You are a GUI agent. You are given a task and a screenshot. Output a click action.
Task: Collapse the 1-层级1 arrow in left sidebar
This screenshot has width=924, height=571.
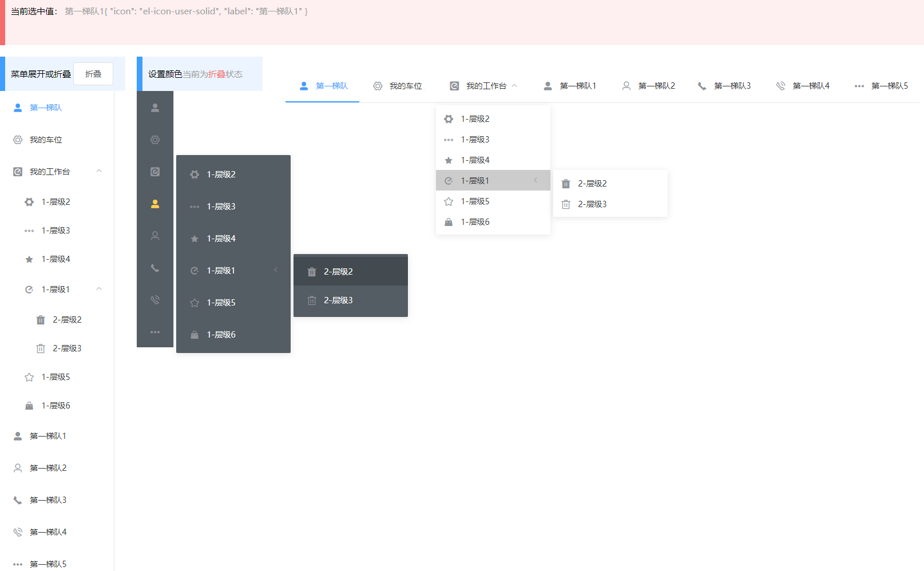click(99, 289)
